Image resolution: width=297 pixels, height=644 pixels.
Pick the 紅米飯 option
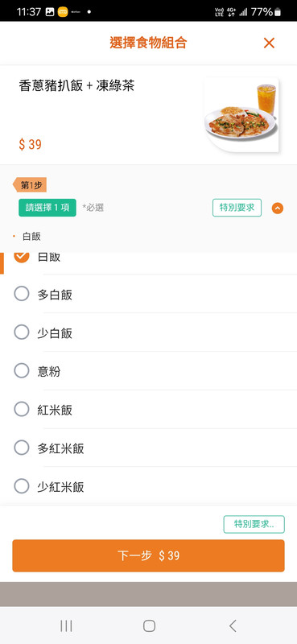[x=22, y=410]
